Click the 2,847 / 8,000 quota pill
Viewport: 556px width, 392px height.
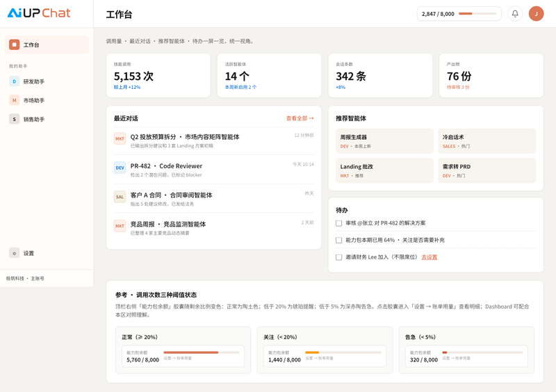[x=459, y=14]
